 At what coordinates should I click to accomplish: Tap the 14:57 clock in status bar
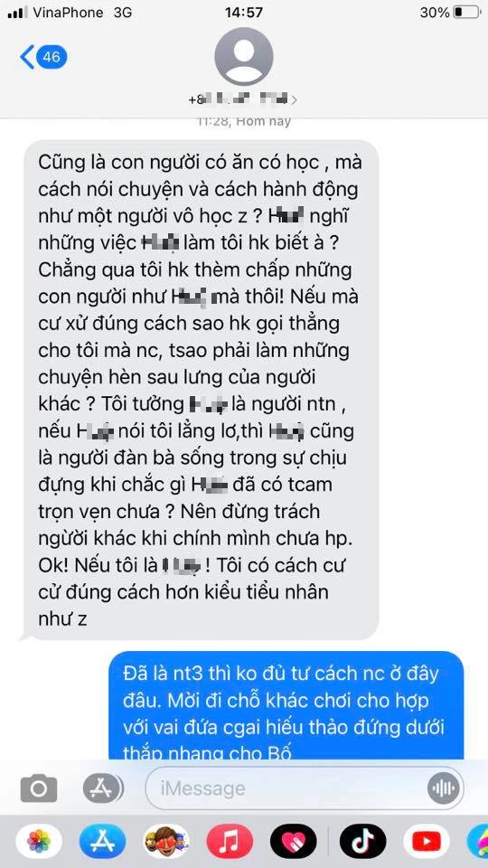[244, 12]
